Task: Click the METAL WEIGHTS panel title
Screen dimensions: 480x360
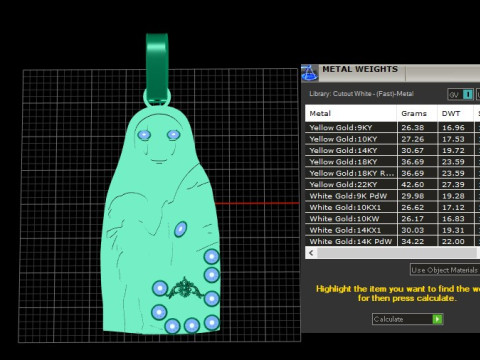Action: pos(360,69)
